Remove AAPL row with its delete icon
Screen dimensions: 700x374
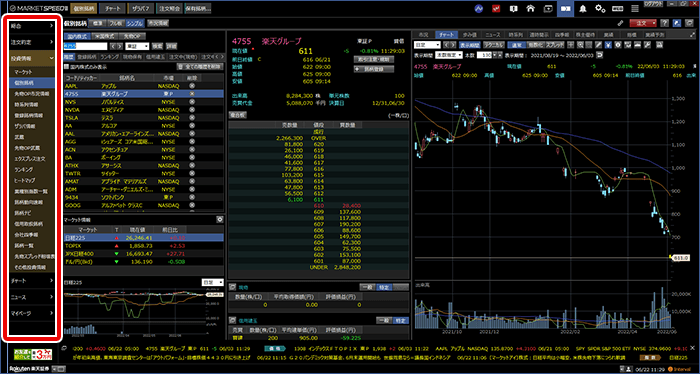tap(192, 86)
